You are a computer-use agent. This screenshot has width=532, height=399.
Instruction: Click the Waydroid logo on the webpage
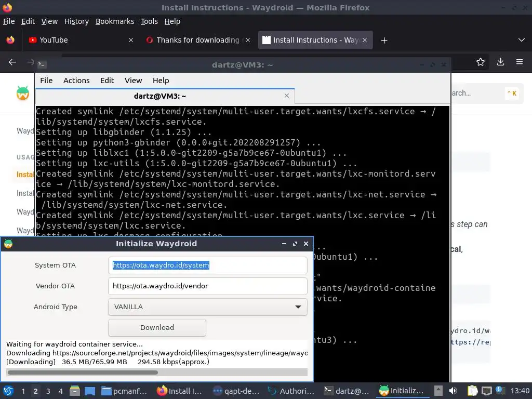pyautogui.click(x=23, y=93)
